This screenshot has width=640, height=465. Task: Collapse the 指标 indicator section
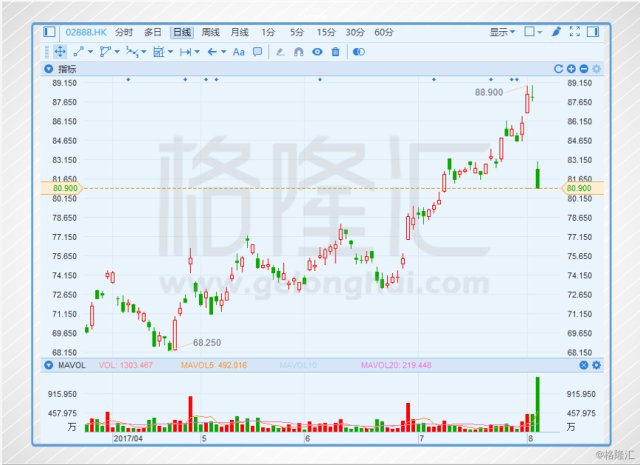point(49,69)
